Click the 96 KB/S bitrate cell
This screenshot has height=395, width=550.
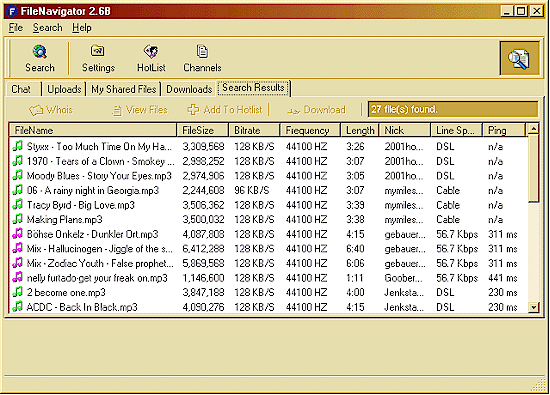251,190
